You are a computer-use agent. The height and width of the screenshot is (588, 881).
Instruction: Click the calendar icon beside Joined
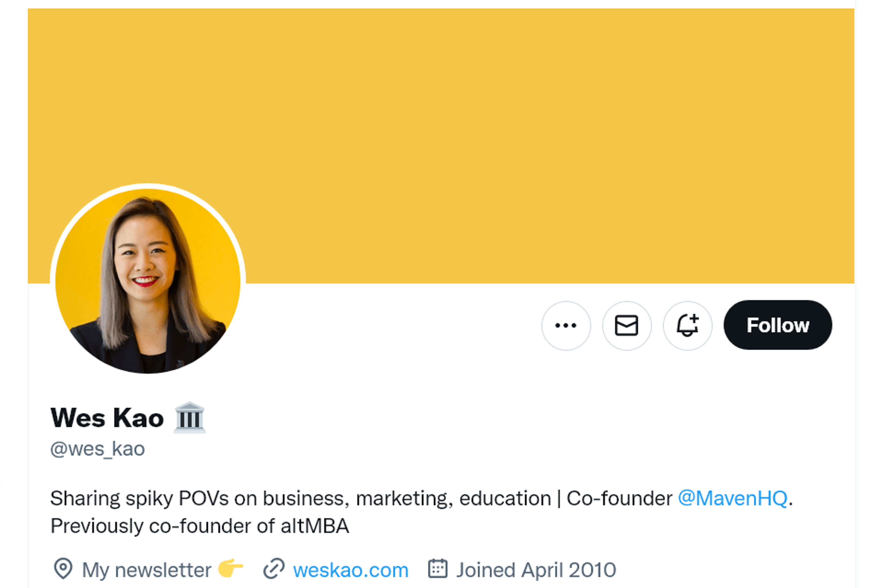[438, 569]
